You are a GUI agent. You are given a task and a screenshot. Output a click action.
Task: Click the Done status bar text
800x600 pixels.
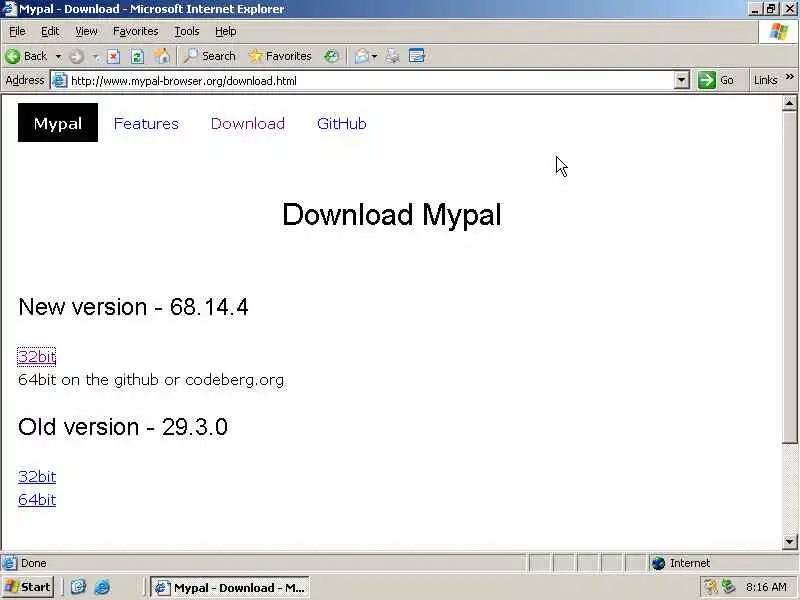pyautogui.click(x=34, y=563)
